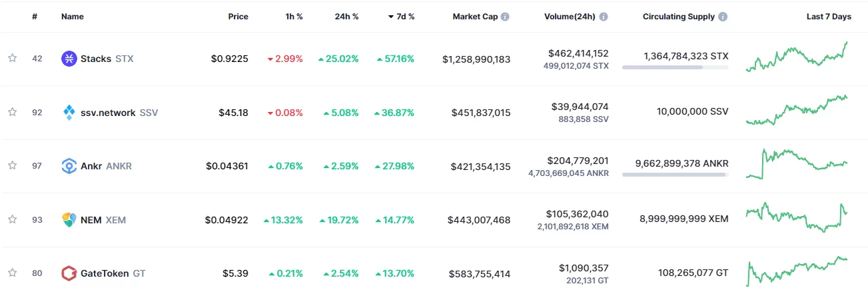The image size is (868, 296).
Task: Click the Ankr coin logo icon
Action: pos(69,165)
